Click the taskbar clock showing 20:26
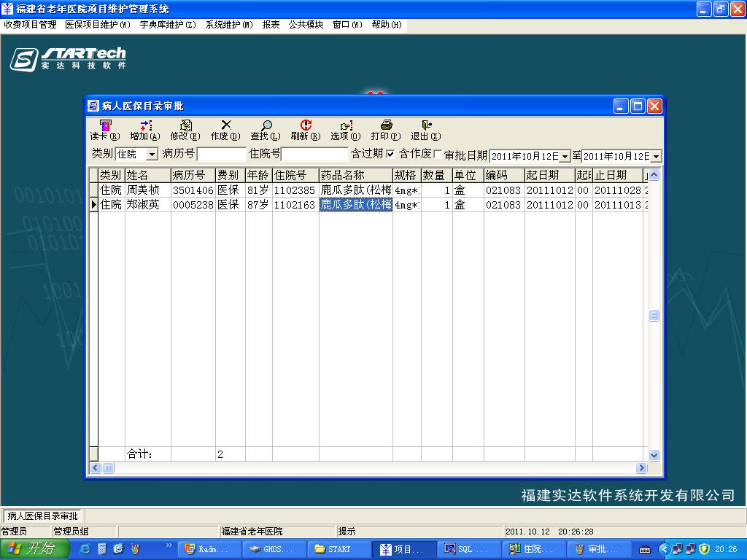 coord(726,549)
